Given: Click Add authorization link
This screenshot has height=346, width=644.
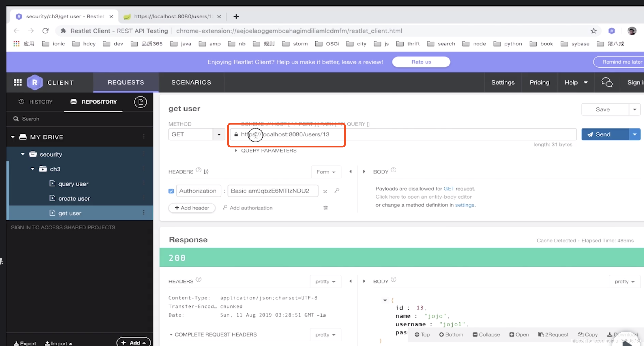Looking at the screenshot, I should pyautogui.click(x=248, y=208).
